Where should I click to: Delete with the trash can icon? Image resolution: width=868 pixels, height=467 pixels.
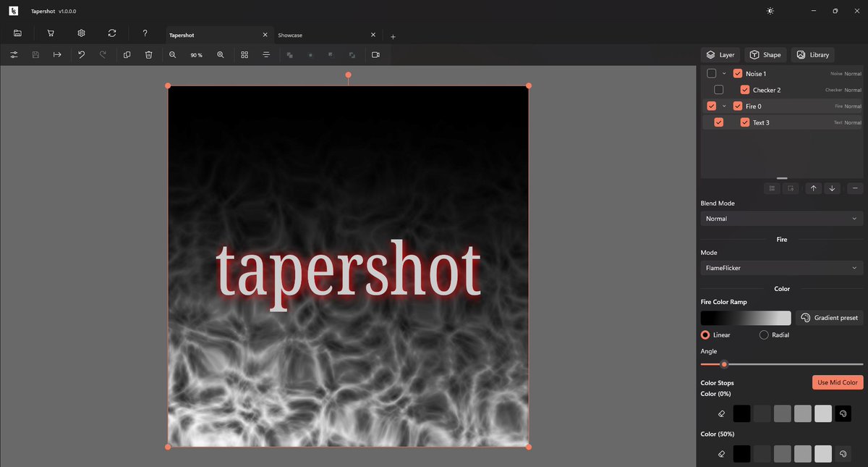click(148, 55)
